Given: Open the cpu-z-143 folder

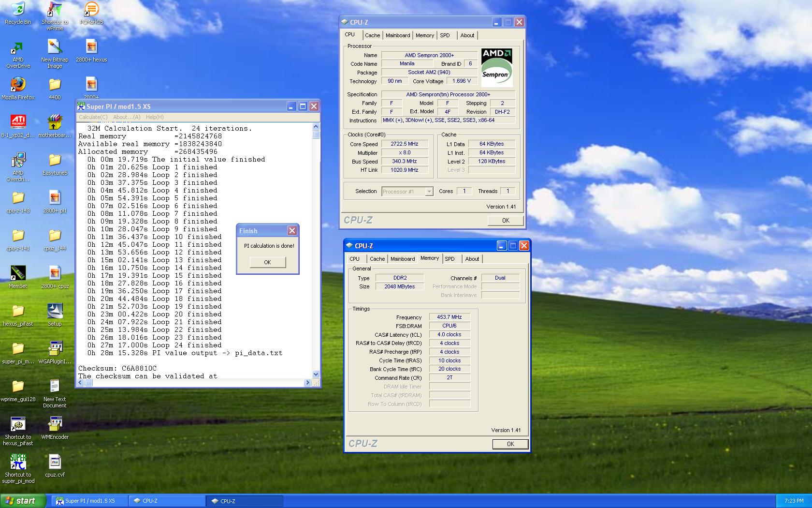Looking at the screenshot, I should pyautogui.click(x=18, y=202).
